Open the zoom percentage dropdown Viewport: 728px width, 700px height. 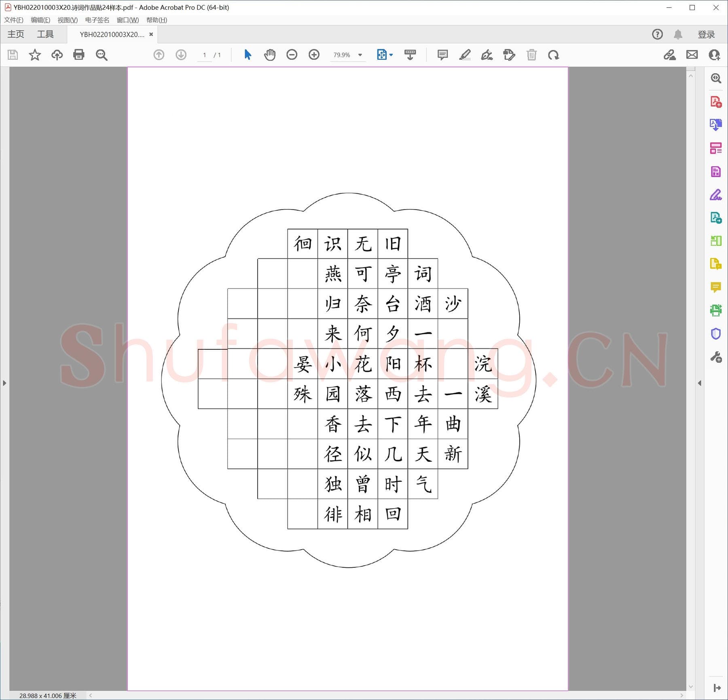tap(360, 55)
